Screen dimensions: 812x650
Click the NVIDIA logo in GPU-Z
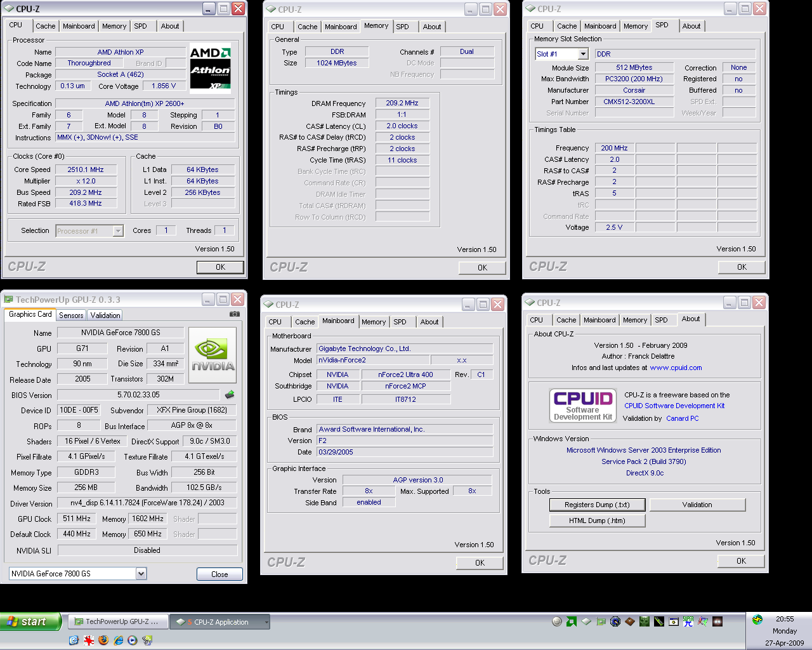pos(213,355)
